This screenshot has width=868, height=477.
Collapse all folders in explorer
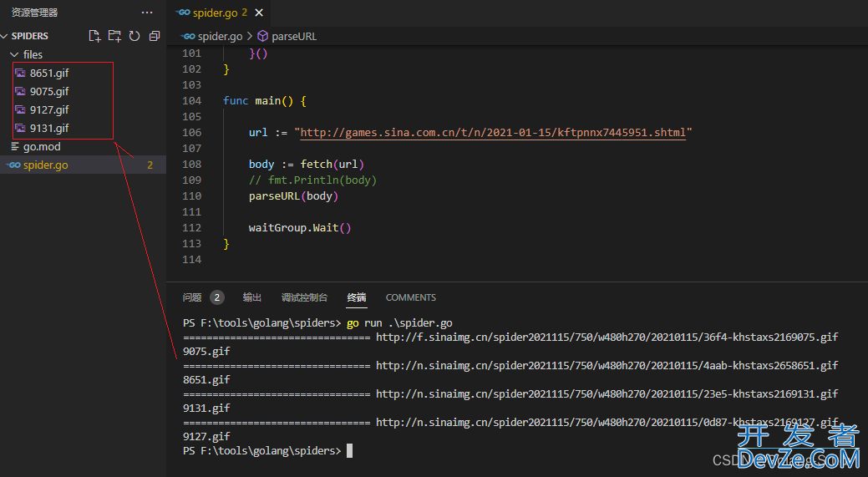155,36
